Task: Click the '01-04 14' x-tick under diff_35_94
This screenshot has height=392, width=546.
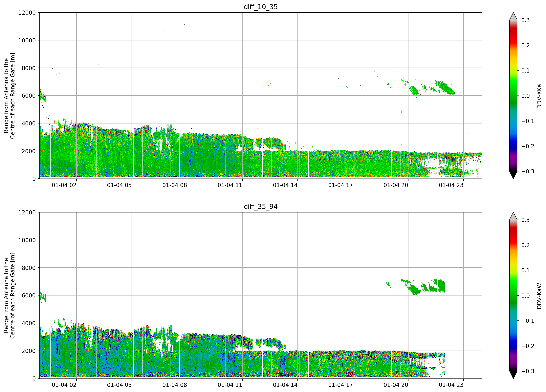Action: coord(285,385)
